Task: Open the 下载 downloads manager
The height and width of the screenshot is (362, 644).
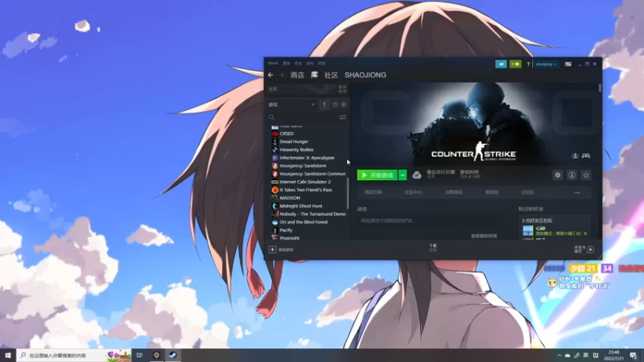Action: pyautogui.click(x=433, y=248)
